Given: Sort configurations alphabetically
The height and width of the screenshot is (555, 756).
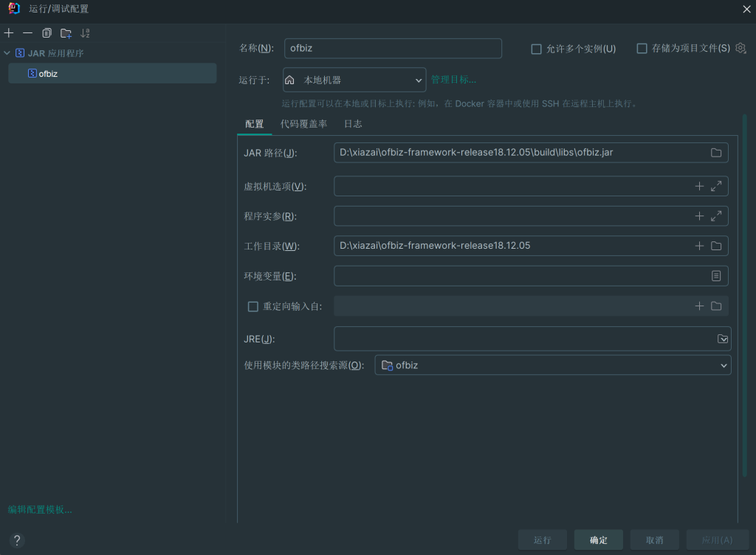Looking at the screenshot, I should point(85,33).
